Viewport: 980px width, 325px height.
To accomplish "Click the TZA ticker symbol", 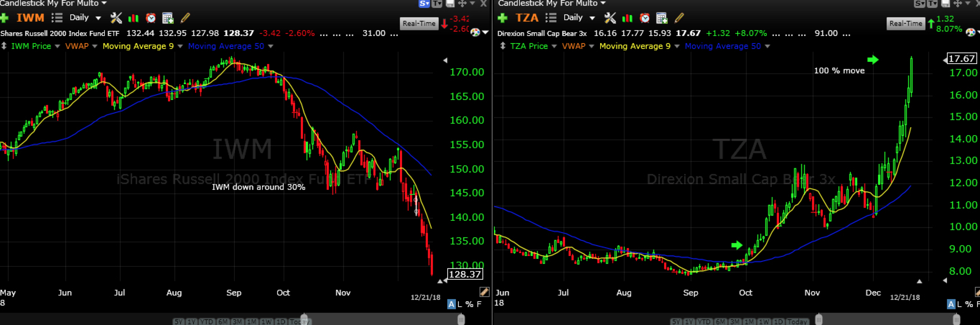I will [527, 18].
